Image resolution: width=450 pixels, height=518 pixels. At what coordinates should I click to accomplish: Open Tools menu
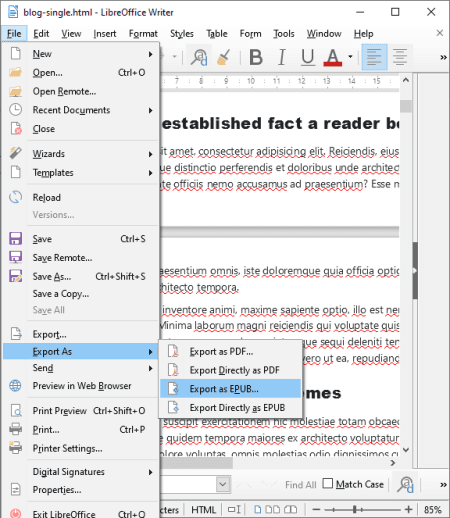(x=284, y=34)
